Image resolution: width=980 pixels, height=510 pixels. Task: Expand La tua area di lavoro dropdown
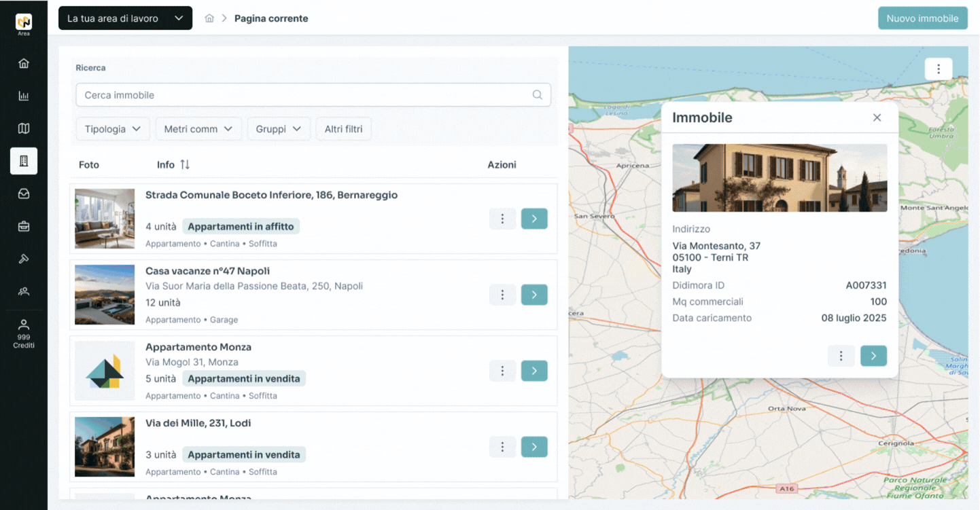(x=125, y=18)
